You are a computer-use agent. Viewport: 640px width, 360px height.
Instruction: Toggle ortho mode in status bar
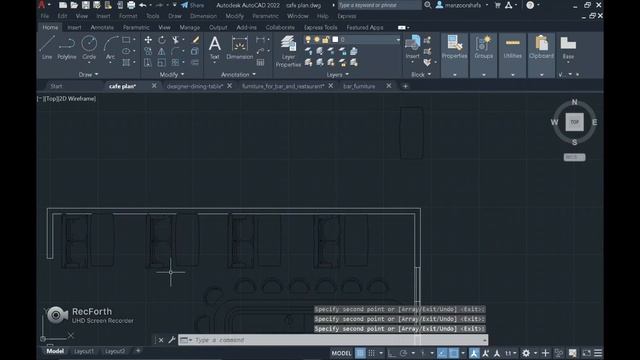coord(391,353)
